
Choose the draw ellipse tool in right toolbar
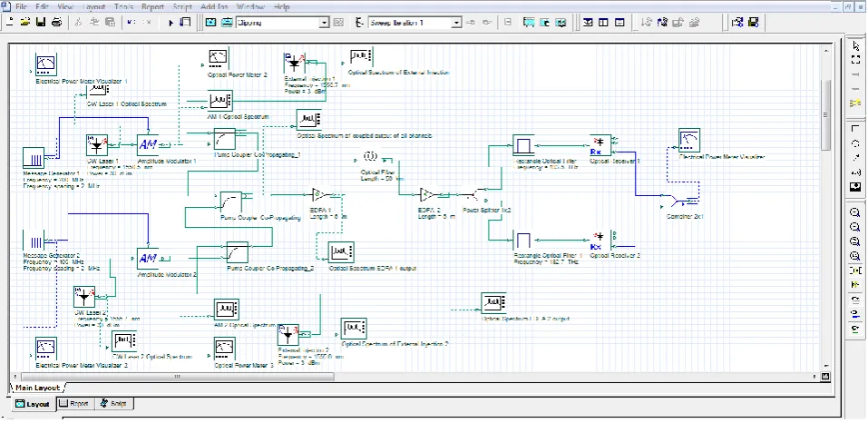(x=856, y=143)
